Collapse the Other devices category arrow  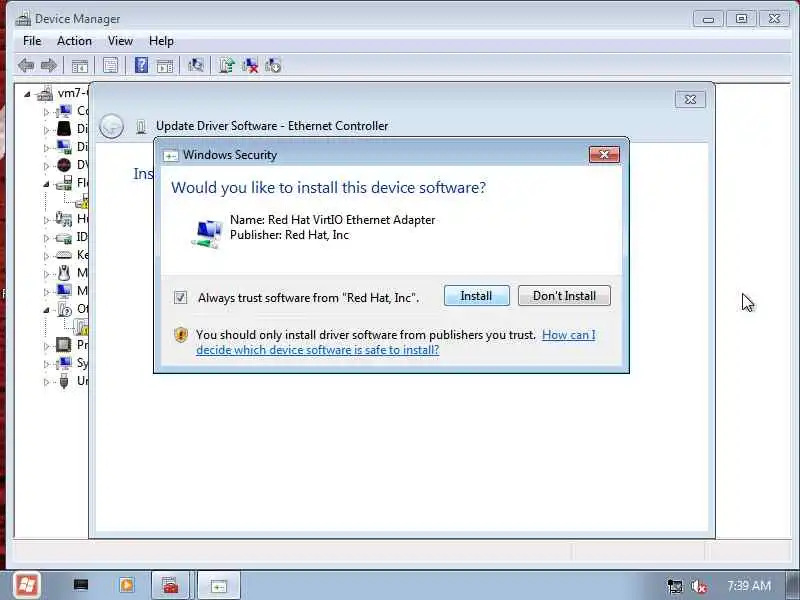pos(46,310)
